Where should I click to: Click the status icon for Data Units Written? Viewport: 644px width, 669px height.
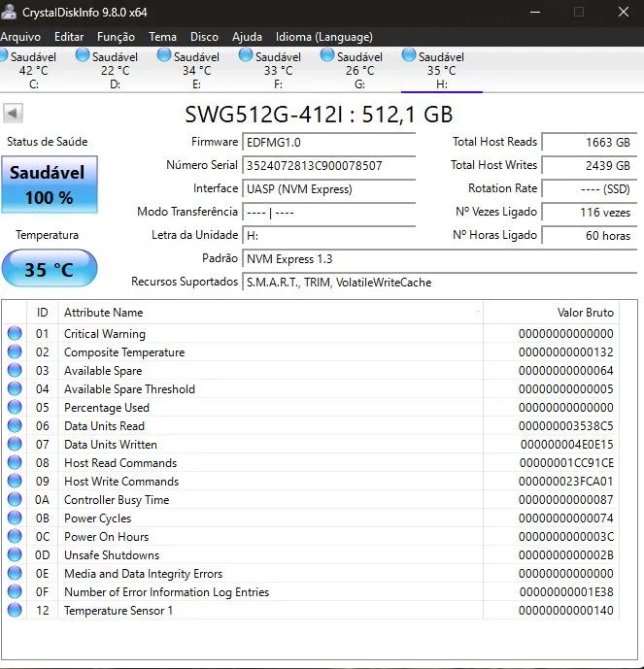click(15, 444)
